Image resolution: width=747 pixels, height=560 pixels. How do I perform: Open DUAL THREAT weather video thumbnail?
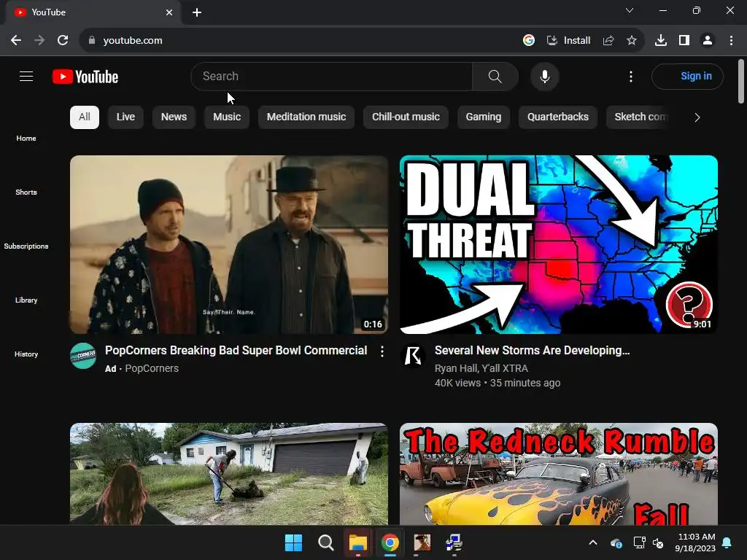559,244
